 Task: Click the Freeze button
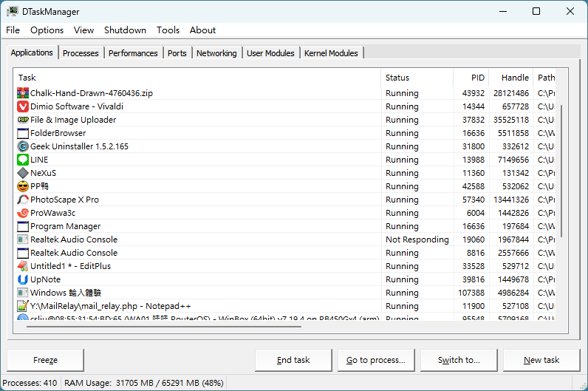pos(45,360)
